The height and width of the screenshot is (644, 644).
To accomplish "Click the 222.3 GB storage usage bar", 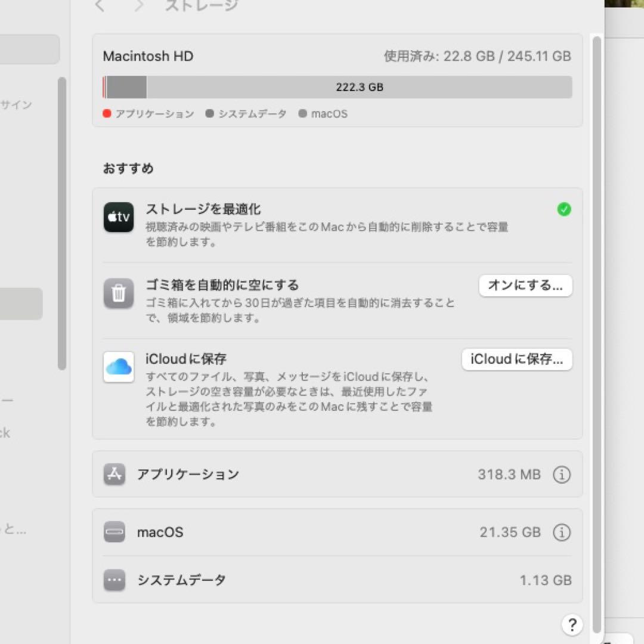I will 338,87.
